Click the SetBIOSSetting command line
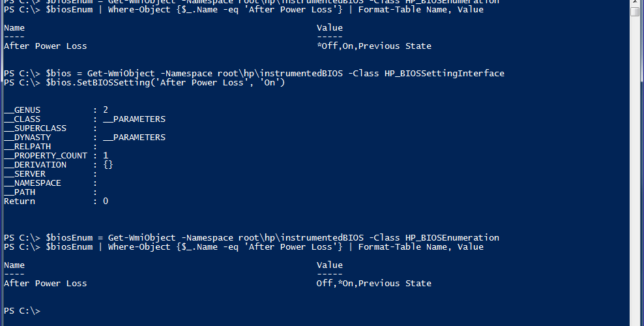644x326 pixels. click(x=144, y=83)
